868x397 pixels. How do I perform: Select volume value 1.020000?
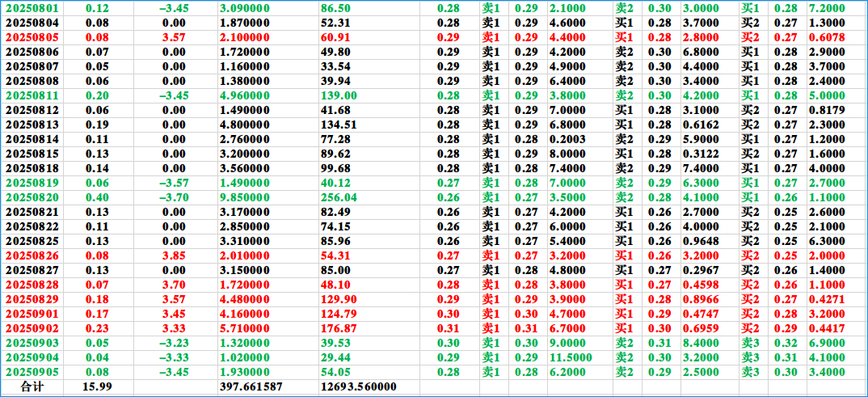(245, 357)
